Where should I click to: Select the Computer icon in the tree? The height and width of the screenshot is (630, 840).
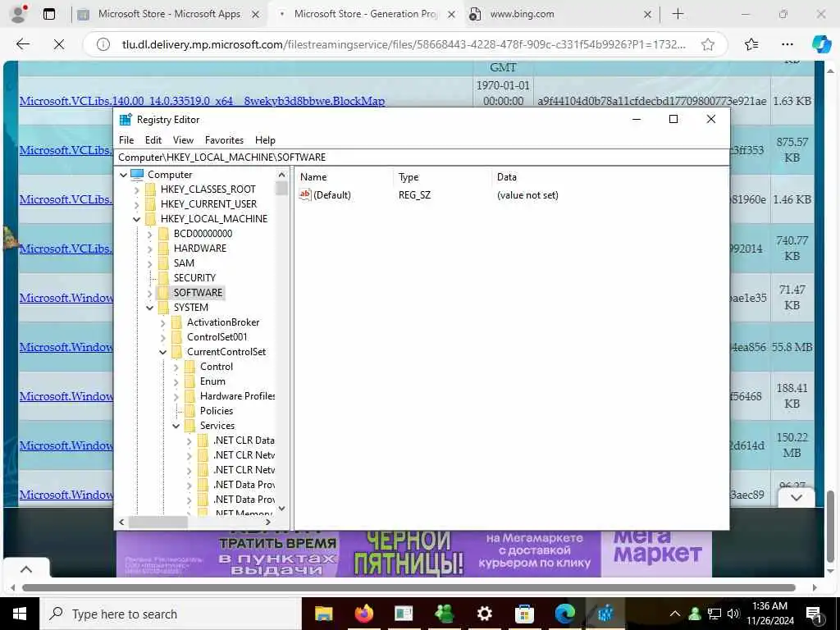pyautogui.click(x=137, y=175)
